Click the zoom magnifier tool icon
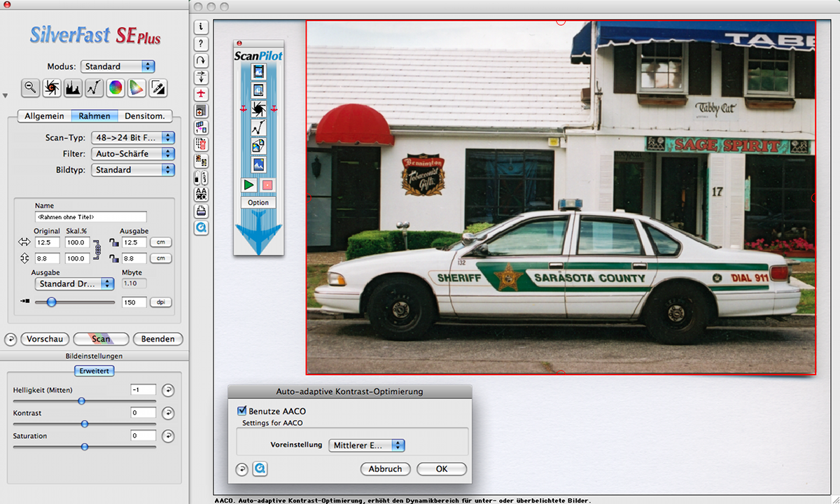The width and height of the screenshot is (840, 504). click(x=30, y=87)
